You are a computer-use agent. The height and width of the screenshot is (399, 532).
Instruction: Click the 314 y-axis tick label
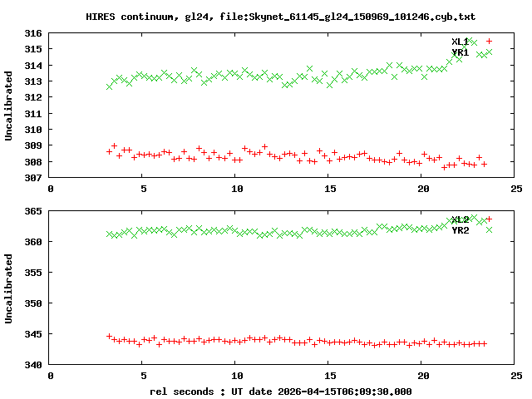tap(33, 66)
